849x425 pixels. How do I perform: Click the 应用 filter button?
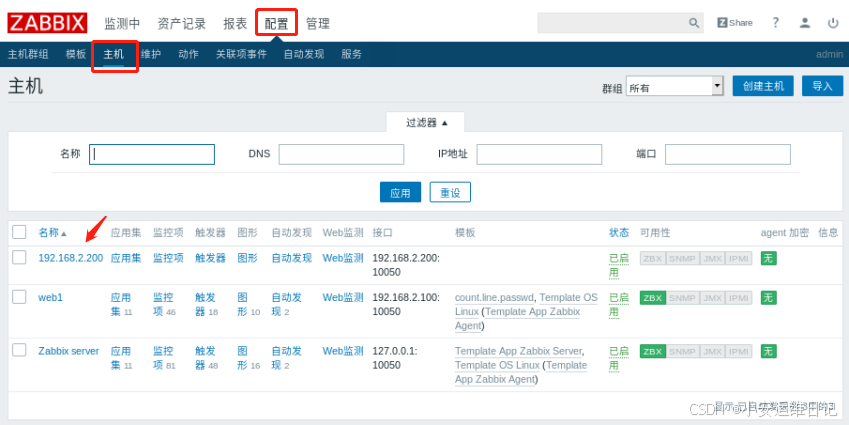tap(400, 192)
